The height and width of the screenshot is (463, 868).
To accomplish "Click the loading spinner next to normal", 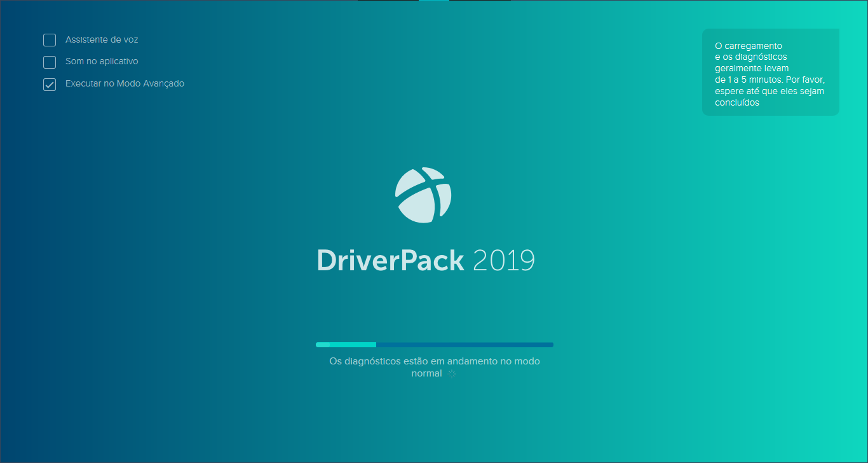I will pyautogui.click(x=452, y=374).
